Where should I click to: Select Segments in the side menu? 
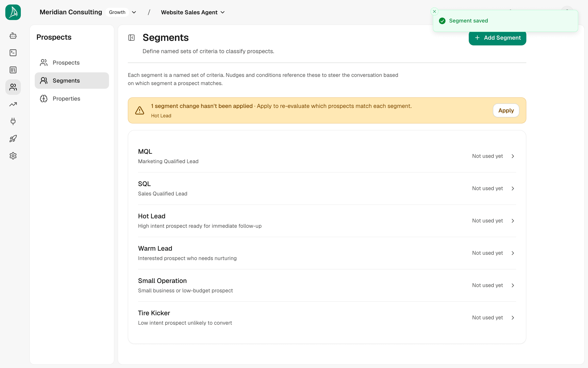click(x=72, y=81)
